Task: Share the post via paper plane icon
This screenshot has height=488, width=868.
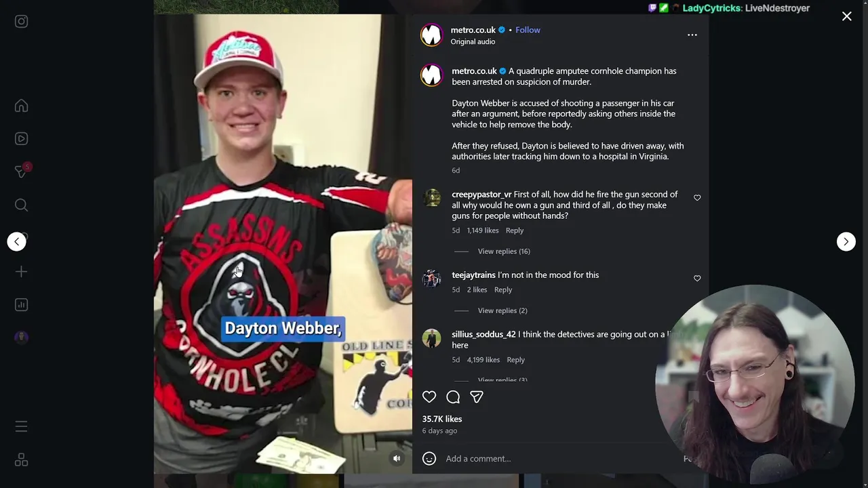Action: pos(477,397)
